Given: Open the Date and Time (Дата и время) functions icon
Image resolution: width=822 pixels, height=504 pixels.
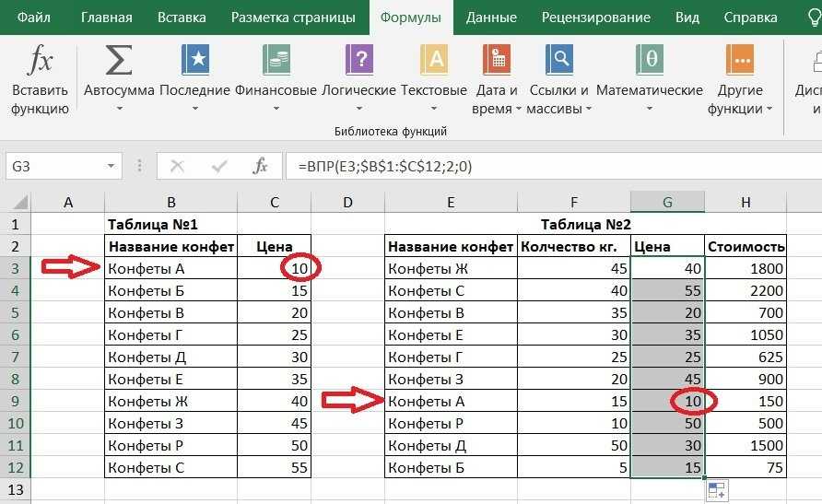Looking at the screenshot, I should click(497, 60).
